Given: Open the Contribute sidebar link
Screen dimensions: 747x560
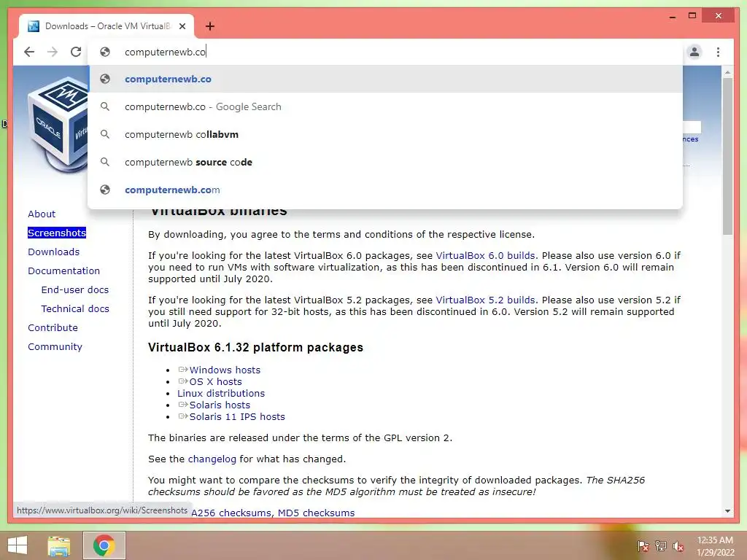Looking at the screenshot, I should [x=53, y=327].
